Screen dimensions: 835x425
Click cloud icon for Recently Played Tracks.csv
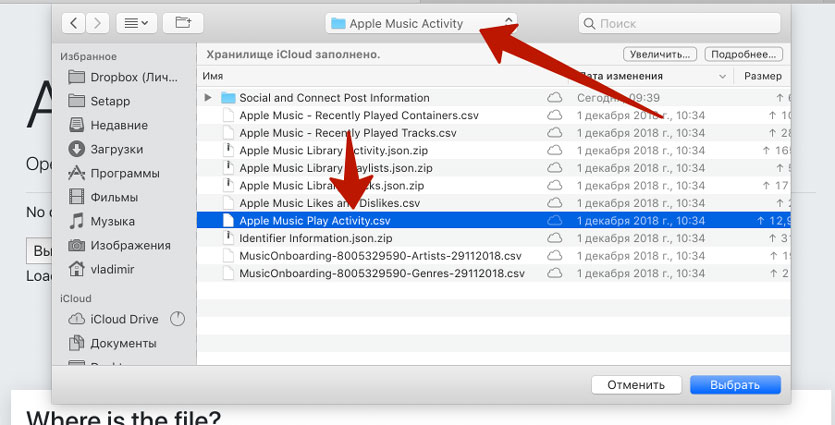point(554,133)
